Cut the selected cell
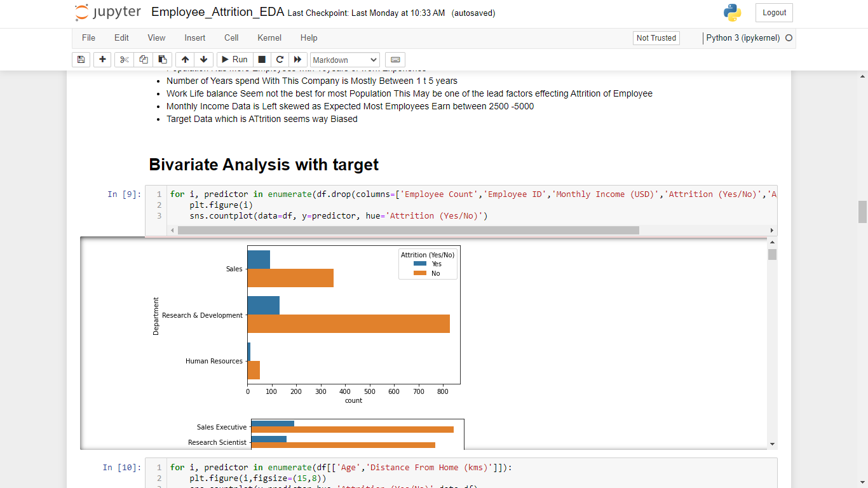 [124, 59]
